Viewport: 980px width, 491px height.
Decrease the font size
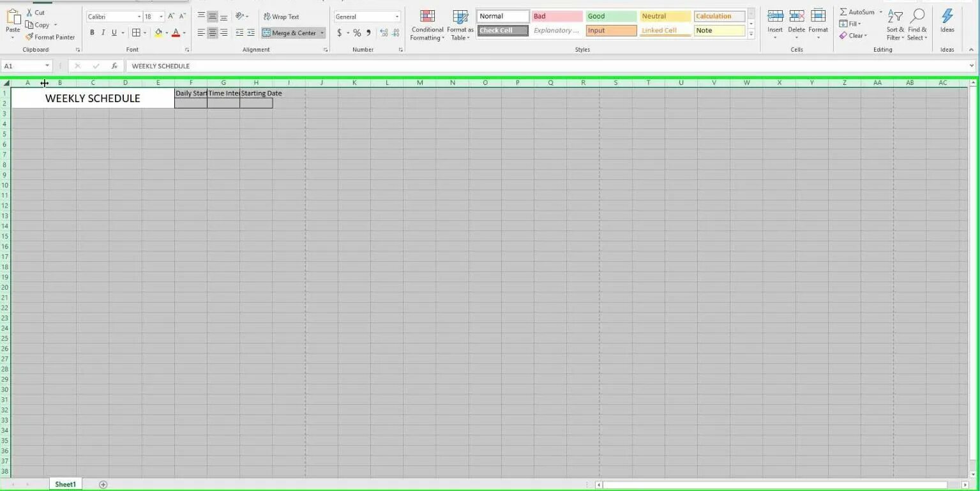(x=182, y=17)
